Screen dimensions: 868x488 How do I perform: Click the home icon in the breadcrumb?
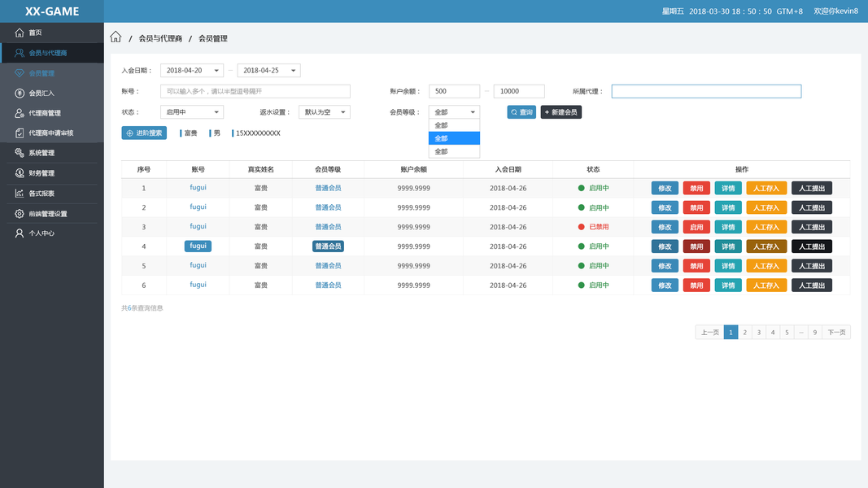click(116, 37)
